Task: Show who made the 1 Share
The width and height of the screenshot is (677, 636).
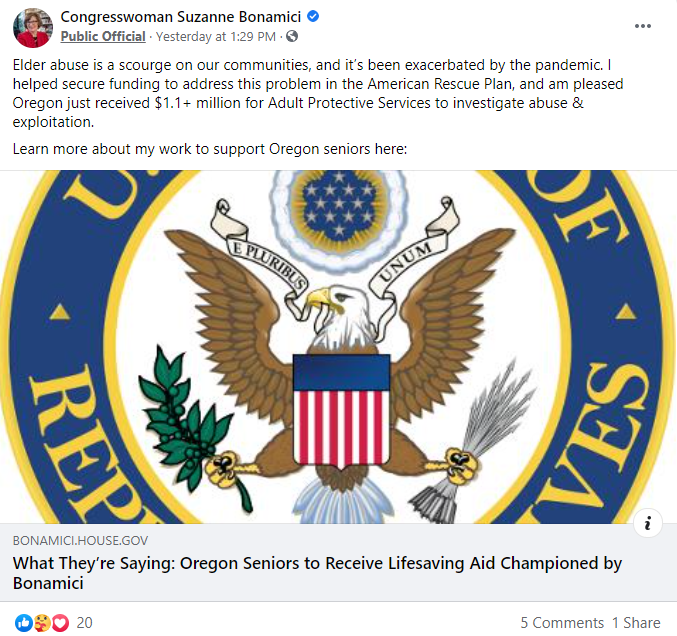Action: coord(636,622)
